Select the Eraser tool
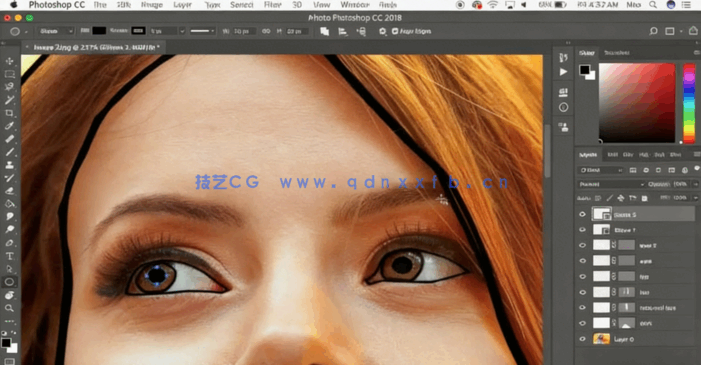 (x=9, y=191)
